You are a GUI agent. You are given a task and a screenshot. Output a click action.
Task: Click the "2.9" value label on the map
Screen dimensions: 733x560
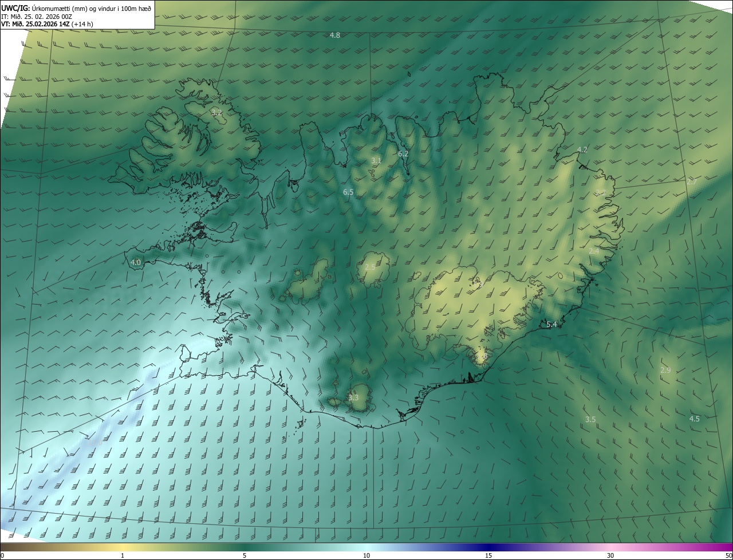click(x=665, y=370)
